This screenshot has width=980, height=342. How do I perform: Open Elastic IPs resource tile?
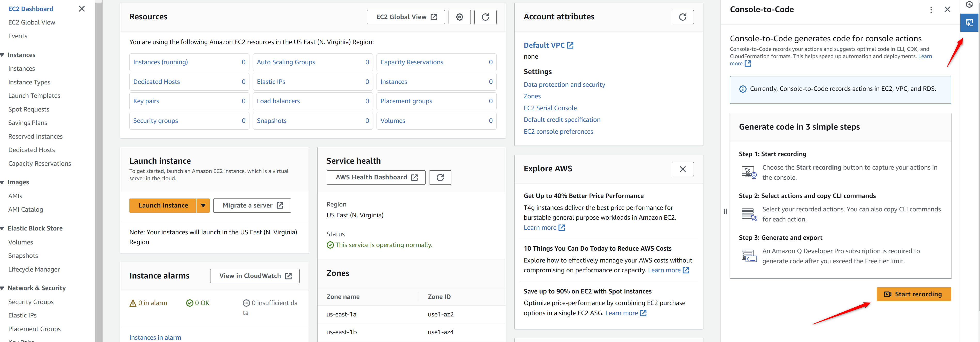tap(313, 82)
